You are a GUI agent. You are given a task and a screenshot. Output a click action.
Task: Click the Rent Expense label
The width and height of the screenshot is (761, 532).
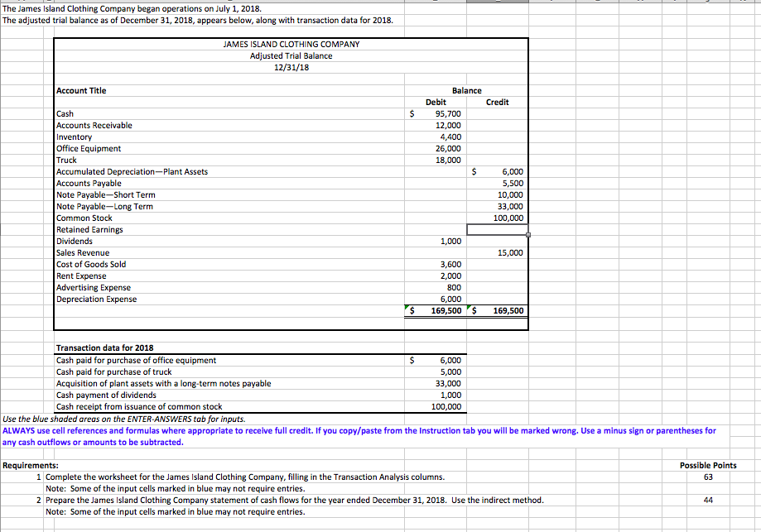[x=81, y=276]
